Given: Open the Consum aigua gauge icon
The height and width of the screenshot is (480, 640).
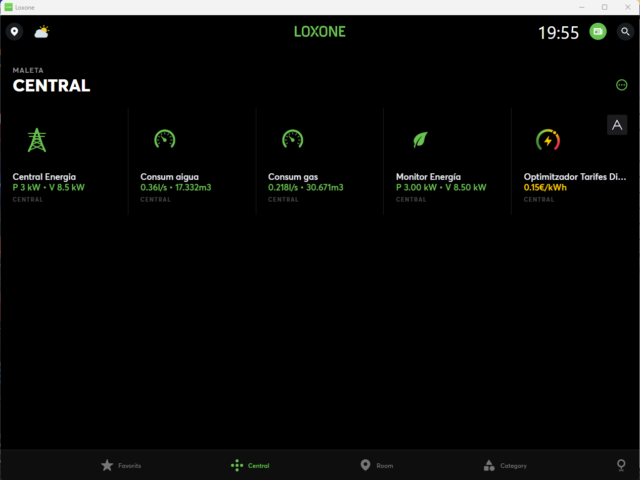Looking at the screenshot, I should click(164, 139).
